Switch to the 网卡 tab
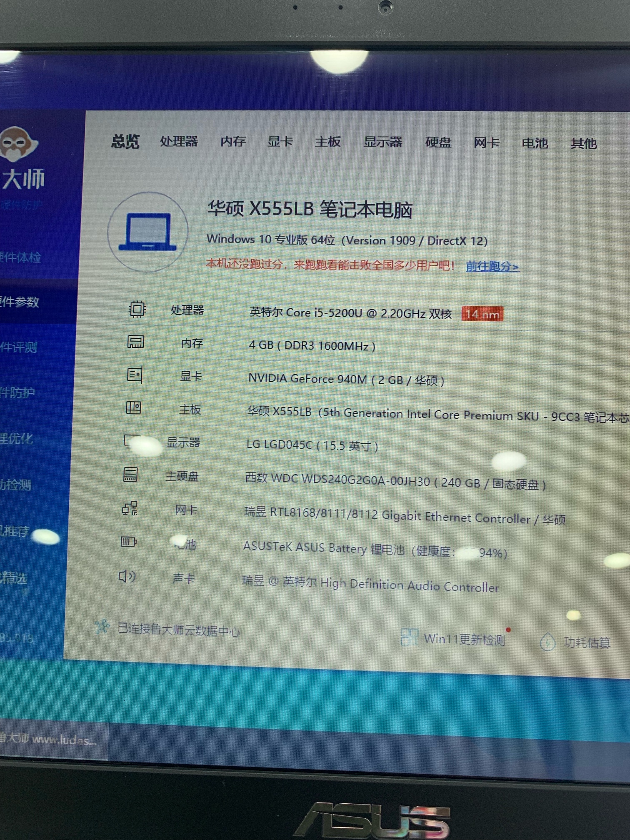The height and width of the screenshot is (840, 630). (486, 143)
